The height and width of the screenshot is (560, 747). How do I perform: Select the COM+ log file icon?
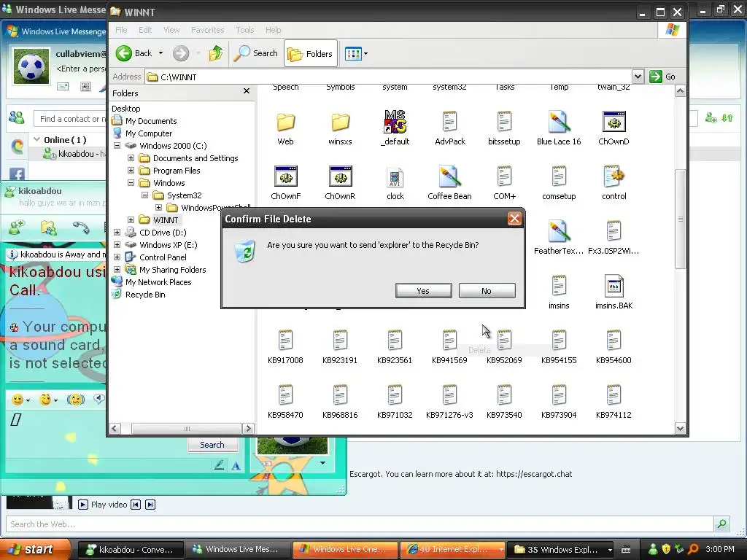pyautogui.click(x=504, y=176)
